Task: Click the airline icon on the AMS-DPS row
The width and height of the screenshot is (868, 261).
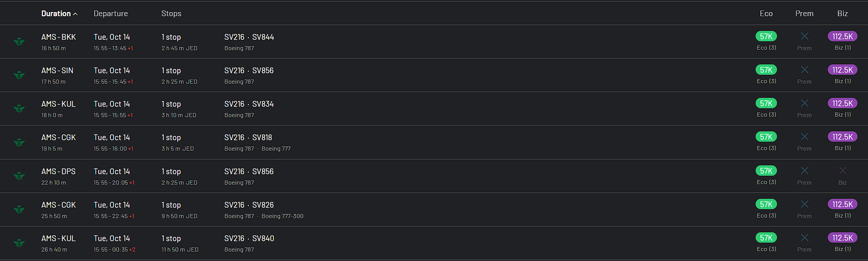Action: click(x=19, y=176)
